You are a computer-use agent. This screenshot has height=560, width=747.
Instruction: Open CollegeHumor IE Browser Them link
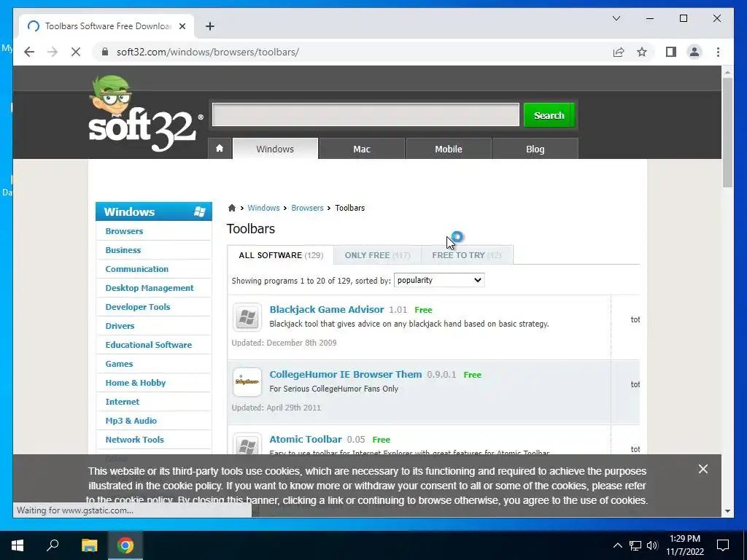click(346, 374)
